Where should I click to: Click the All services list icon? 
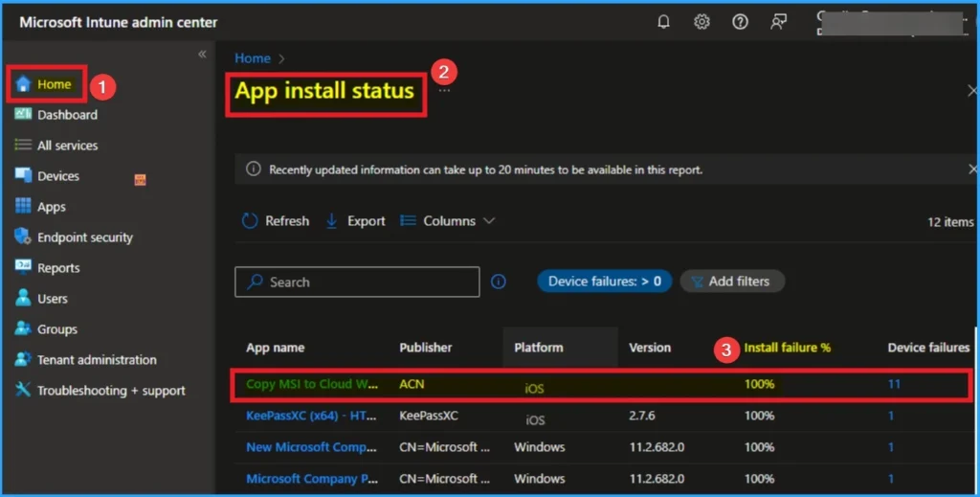click(x=23, y=145)
